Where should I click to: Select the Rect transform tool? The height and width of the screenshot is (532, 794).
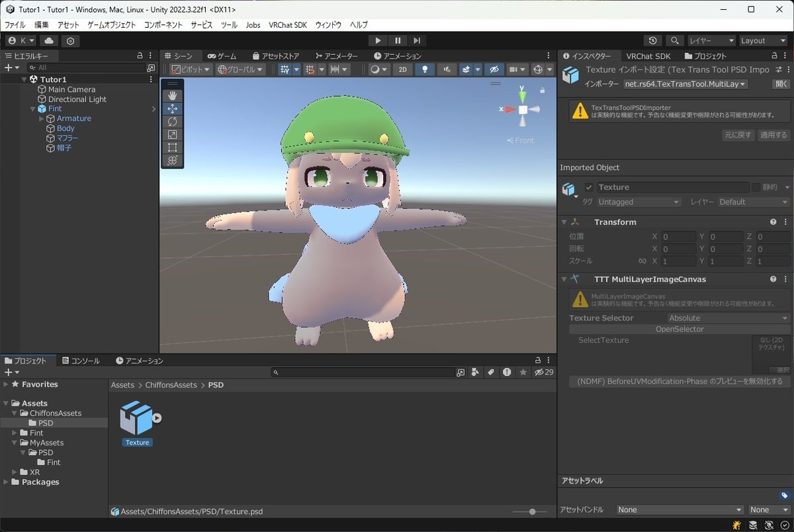(x=172, y=148)
